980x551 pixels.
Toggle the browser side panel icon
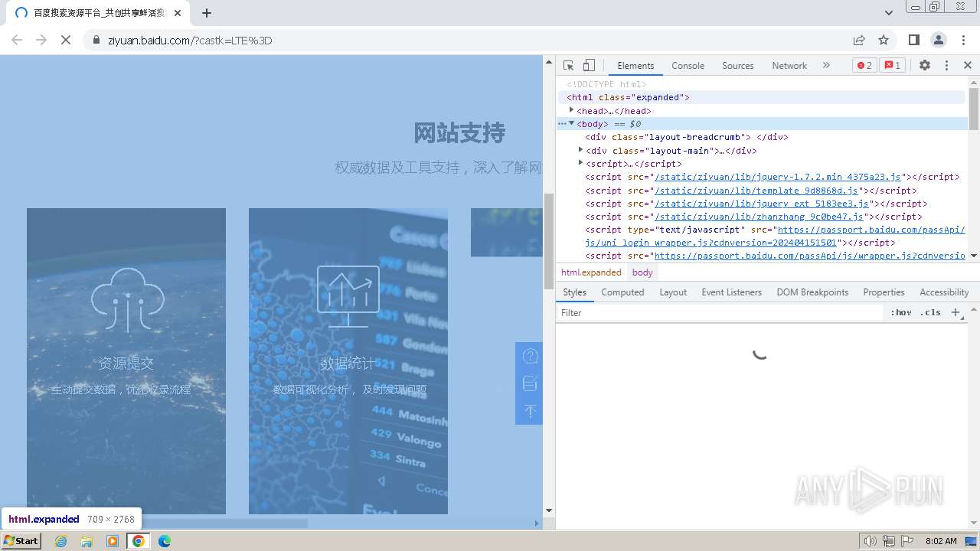913,40
